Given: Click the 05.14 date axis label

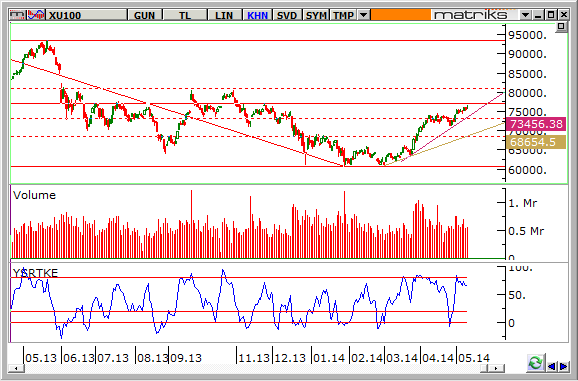Looking at the screenshot, I should [474, 358].
